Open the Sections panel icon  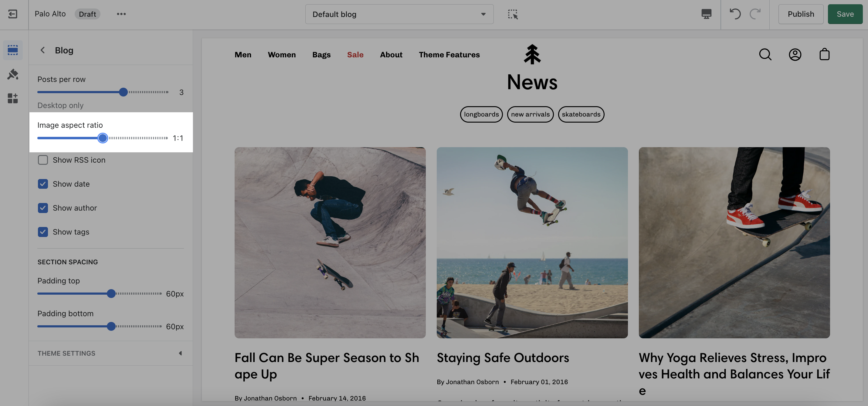pos(13,50)
